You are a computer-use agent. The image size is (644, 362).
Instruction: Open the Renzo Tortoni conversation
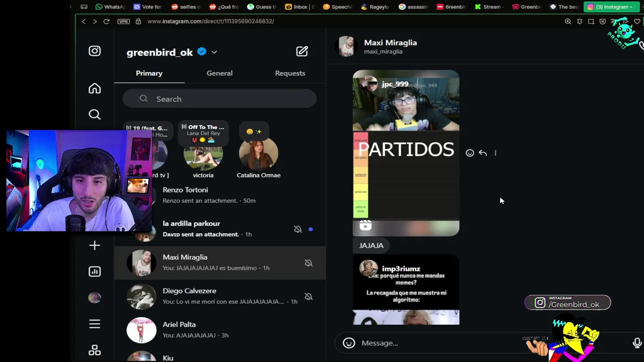(220, 195)
